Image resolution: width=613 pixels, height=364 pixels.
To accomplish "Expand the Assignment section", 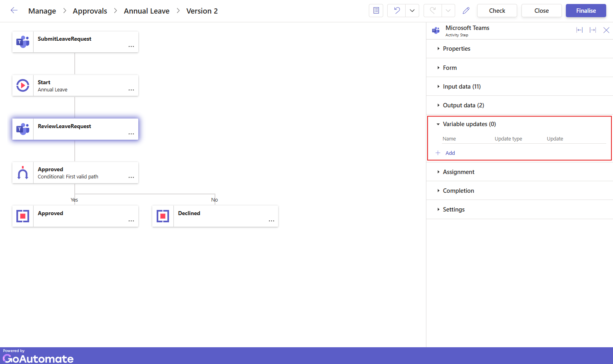I will (458, 172).
